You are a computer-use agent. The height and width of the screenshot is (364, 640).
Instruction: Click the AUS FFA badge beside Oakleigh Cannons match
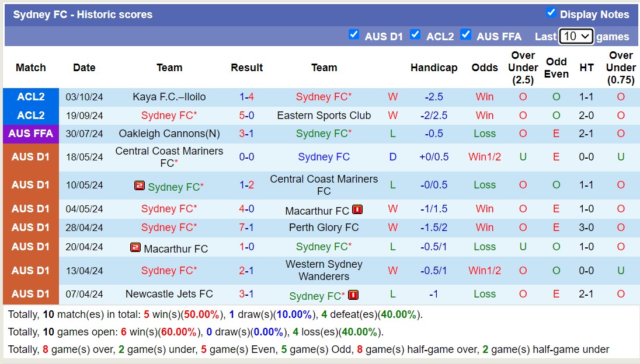pos(31,134)
